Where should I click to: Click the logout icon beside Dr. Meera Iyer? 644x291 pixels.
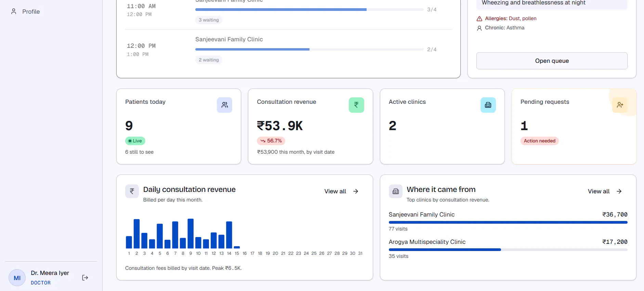point(85,278)
